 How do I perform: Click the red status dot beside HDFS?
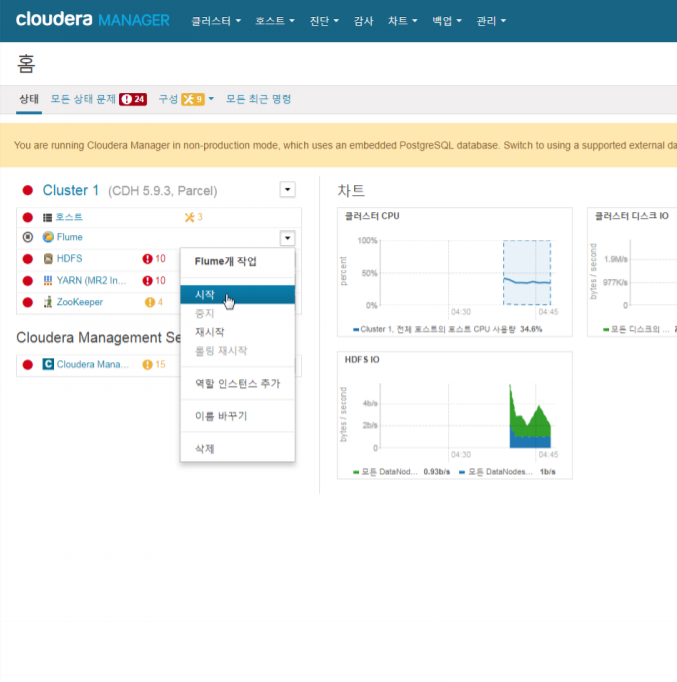(28, 259)
